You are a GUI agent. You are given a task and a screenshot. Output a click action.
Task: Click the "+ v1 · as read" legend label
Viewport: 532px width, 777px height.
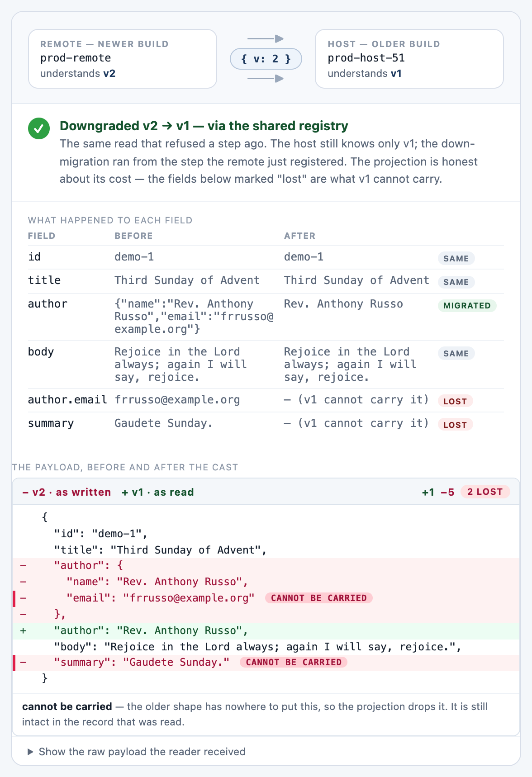pyautogui.click(x=158, y=492)
